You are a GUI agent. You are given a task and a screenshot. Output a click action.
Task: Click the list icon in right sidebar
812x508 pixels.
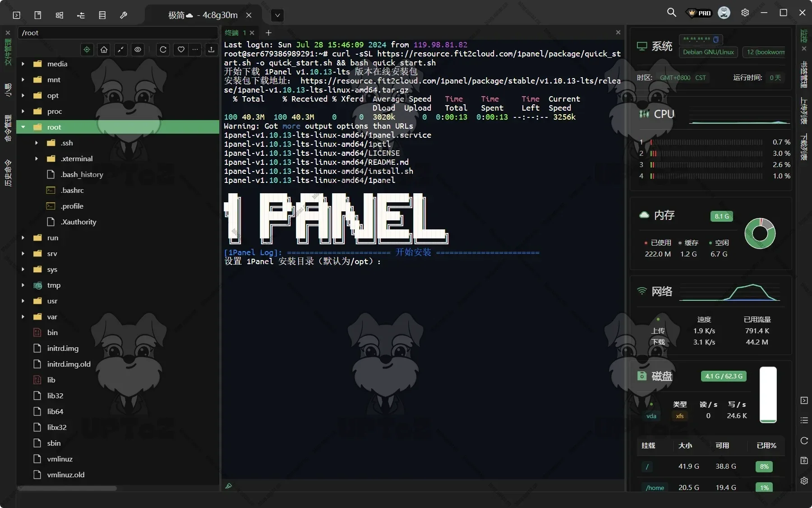(x=804, y=420)
